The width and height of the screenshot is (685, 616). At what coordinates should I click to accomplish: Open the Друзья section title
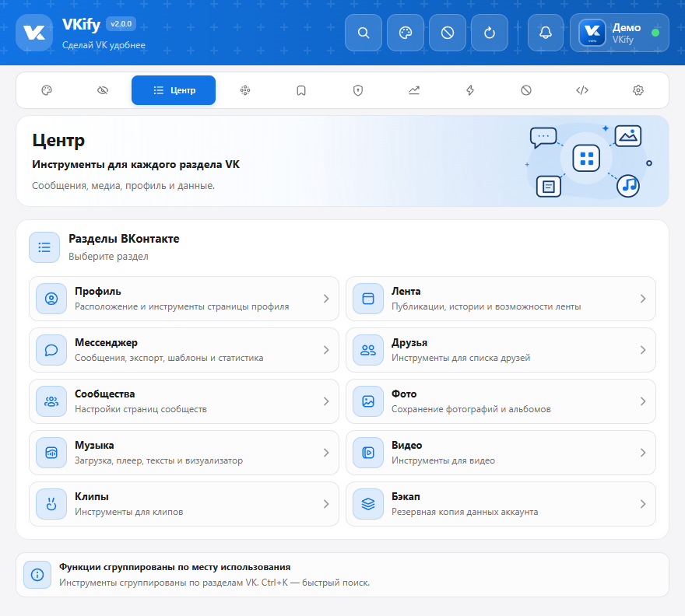coord(409,343)
